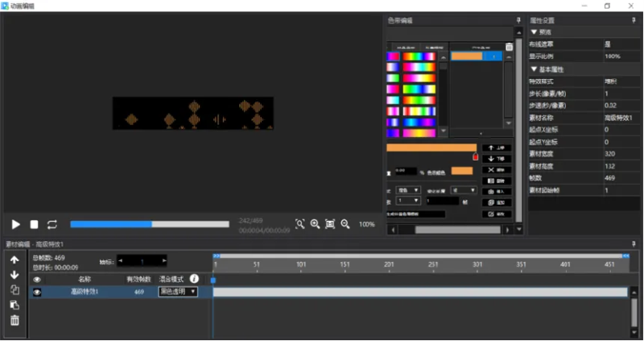Delete the selected layer with trash icon

(x=14, y=320)
